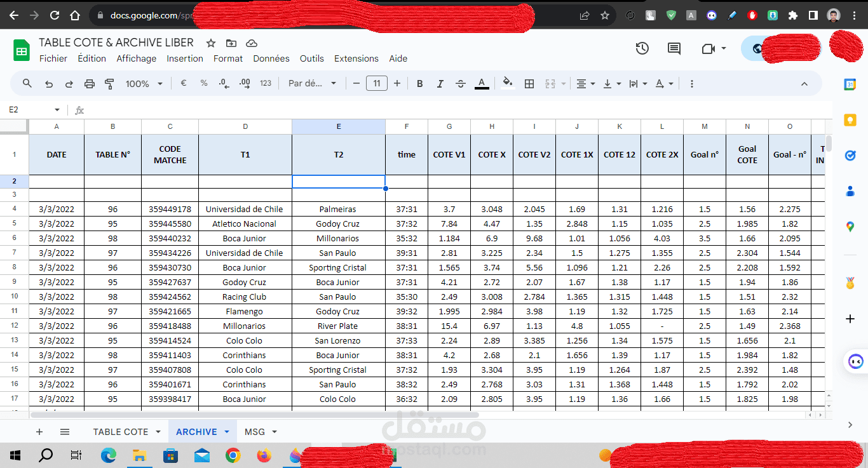Open text wrapping dropdown
The width and height of the screenshot is (868, 468).
637,83
